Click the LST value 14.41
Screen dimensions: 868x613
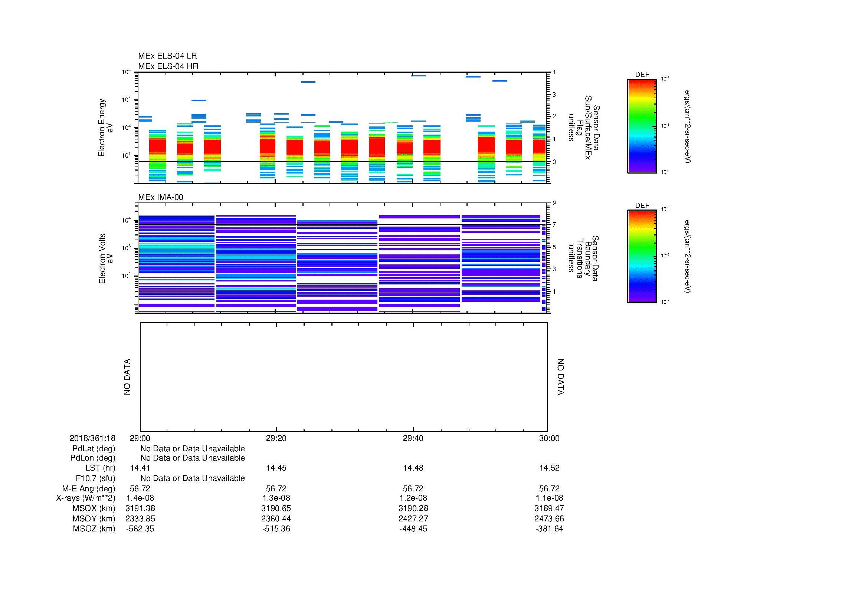[140, 468]
